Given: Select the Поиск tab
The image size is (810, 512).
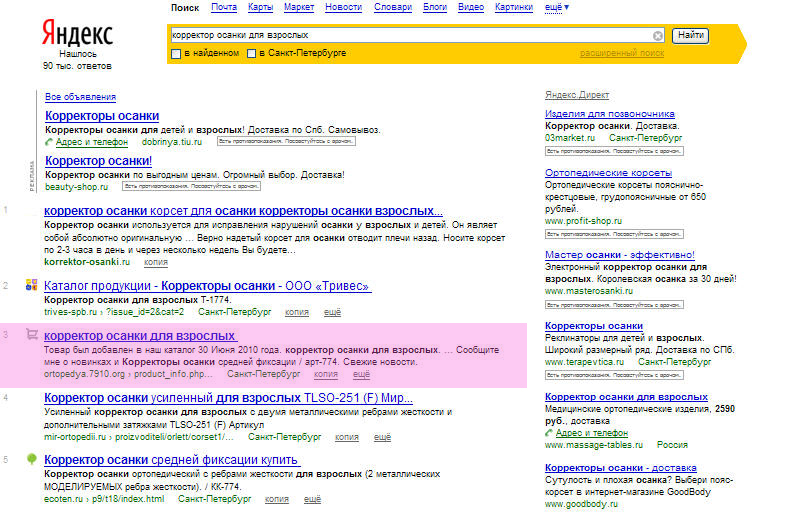Looking at the screenshot, I should pyautogui.click(x=185, y=8).
